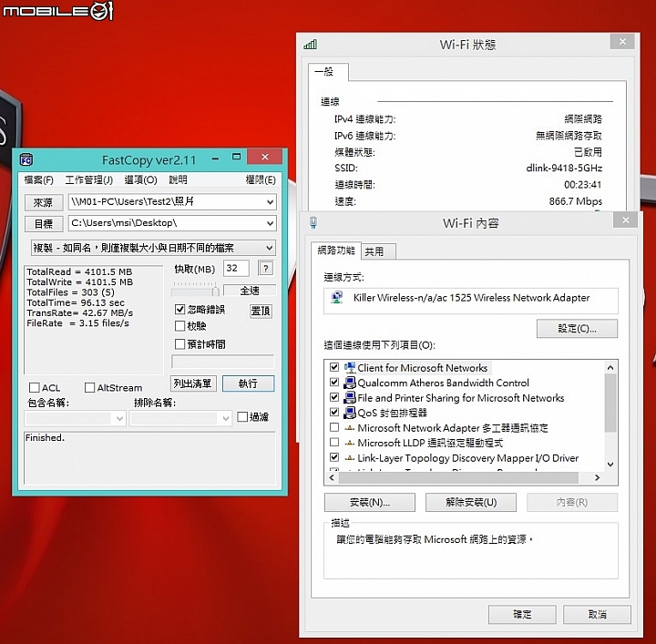656x644 pixels.
Task: Uncheck Client for Microsoft Networks
Action: (334, 367)
